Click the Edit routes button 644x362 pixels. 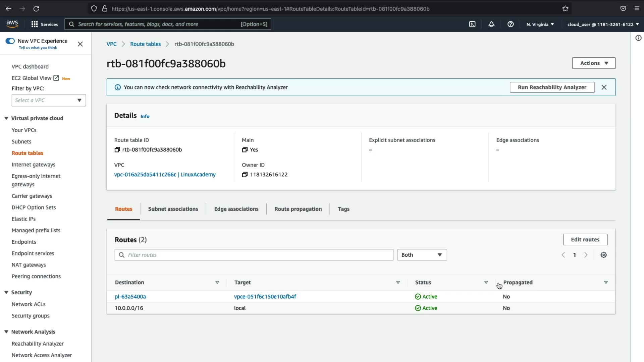pyautogui.click(x=585, y=240)
